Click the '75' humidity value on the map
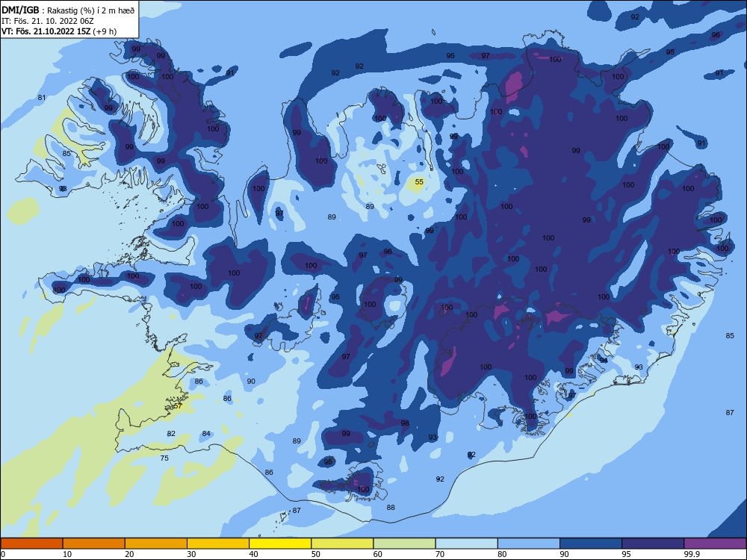The width and height of the screenshot is (747, 560). [164, 458]
